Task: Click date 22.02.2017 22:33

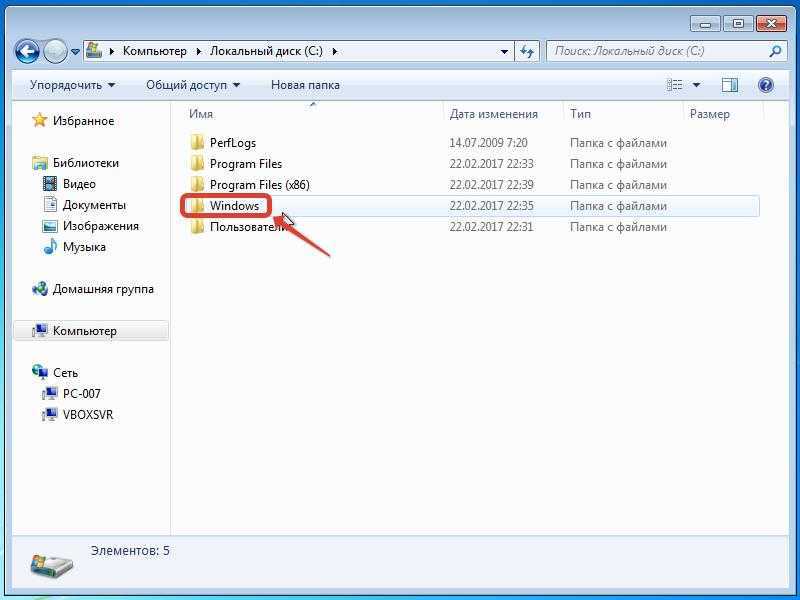Action: [491, 164]
